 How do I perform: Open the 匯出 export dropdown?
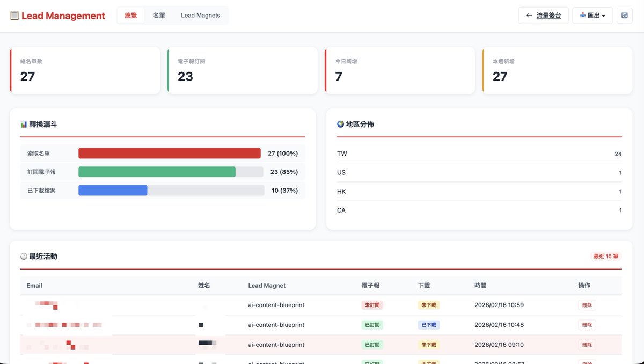[593, 16]
